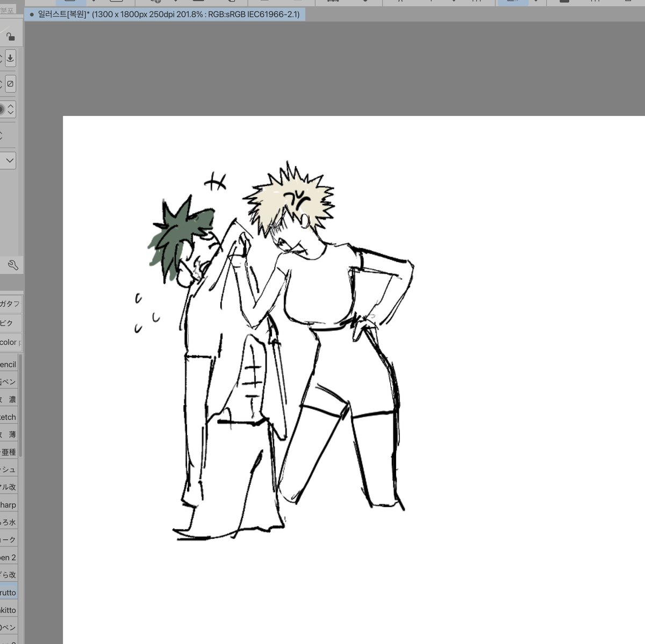Choose the brush ending in 'etch'
Image resolution: width=645 pixels, height=644 pixels.
point(9,417)
